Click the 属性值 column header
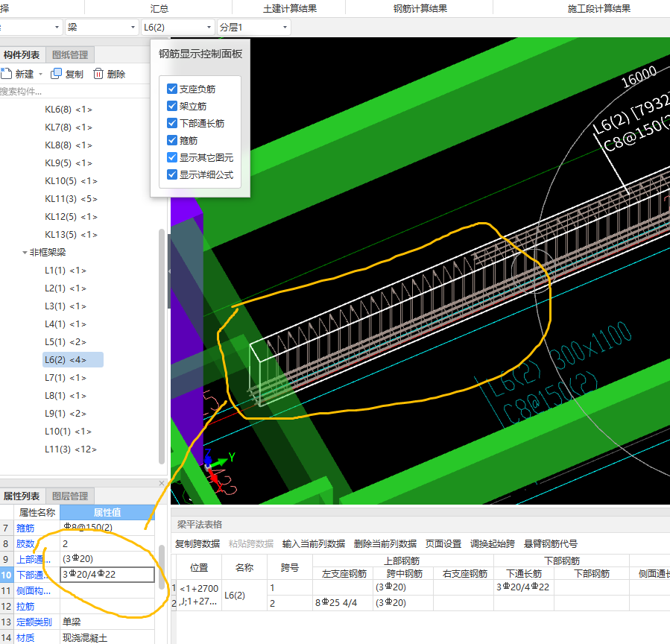 [x=107, y=512]
